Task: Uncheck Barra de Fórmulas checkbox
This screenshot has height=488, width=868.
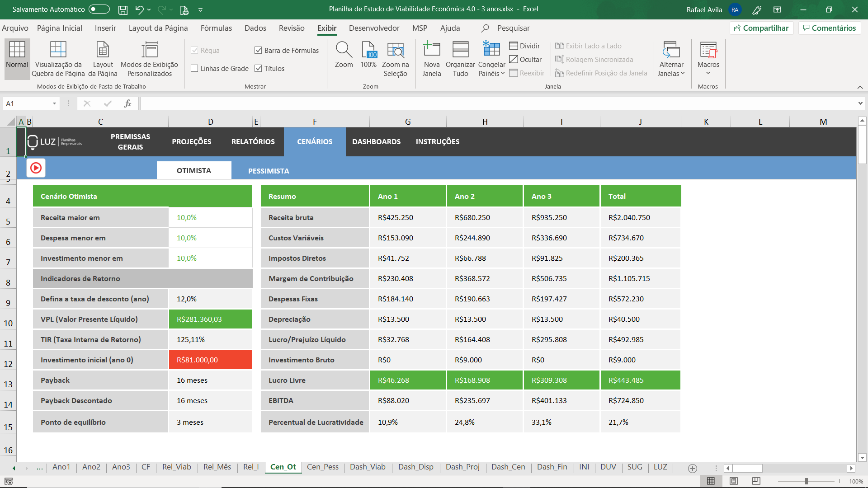Action: tap(258, 51)
